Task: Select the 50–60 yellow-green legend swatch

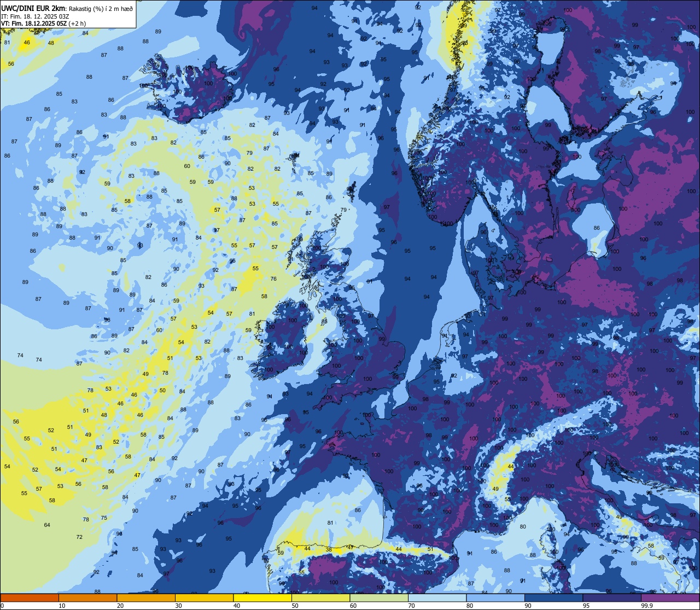Action: tap(320, 597)
